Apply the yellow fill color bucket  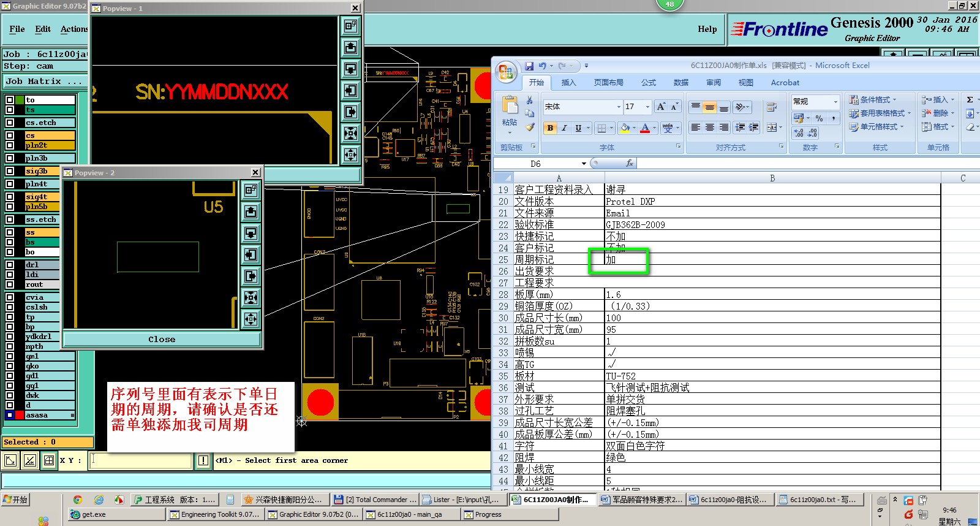click(624, 128)
